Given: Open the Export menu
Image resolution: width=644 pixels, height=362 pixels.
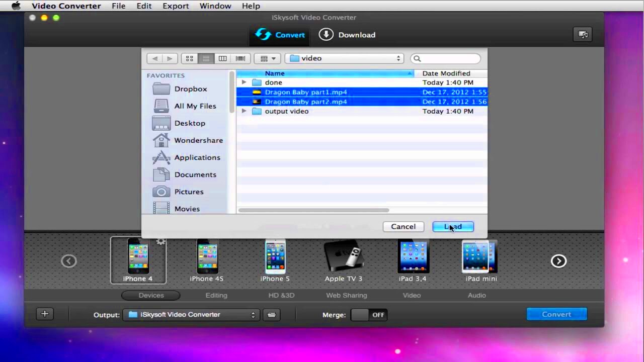Looking at the screenshot, I should point(176,6).
